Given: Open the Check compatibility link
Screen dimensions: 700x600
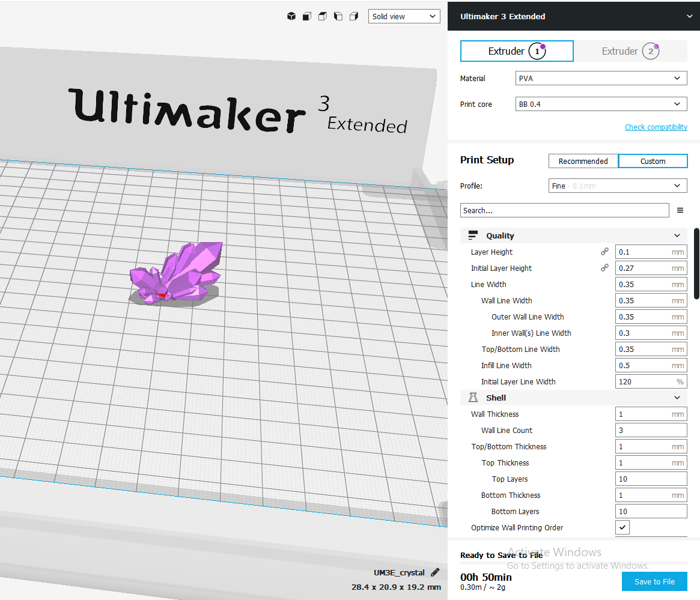Looking at the screenshot, I should click(656, 127).
